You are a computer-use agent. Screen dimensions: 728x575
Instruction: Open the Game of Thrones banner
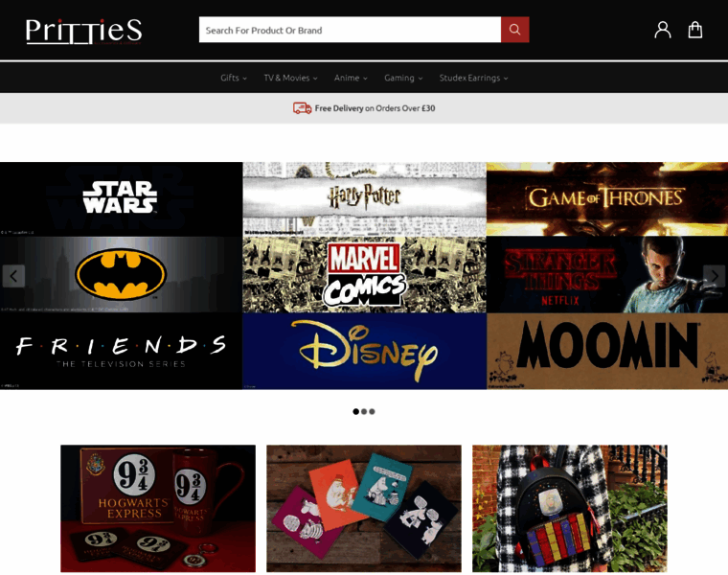(x=607, y=198)
